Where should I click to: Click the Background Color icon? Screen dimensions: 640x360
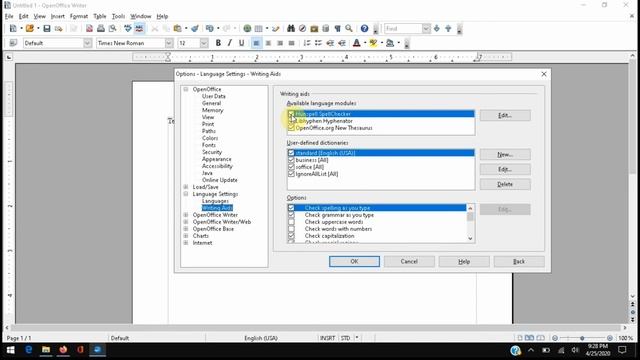click(390, 43)
